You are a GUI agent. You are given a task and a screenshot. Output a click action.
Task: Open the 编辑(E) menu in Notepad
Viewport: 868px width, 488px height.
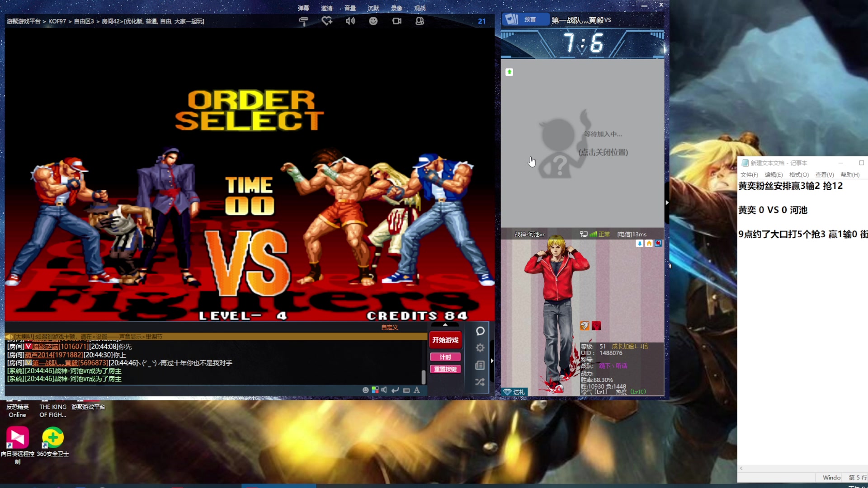point(774,175)
